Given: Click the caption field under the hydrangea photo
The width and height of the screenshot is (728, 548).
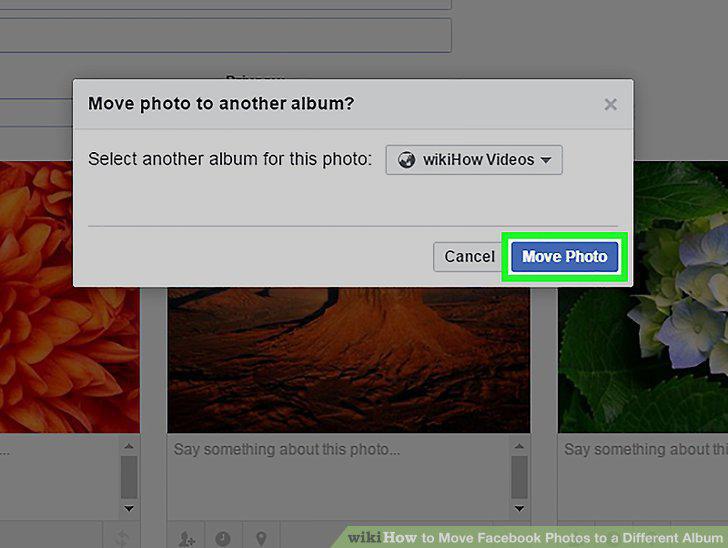Looking at the screenshot, I should click(x=643, y=477).
